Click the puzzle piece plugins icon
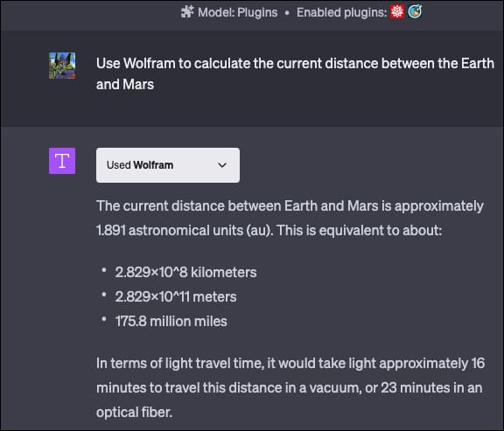 187,12
